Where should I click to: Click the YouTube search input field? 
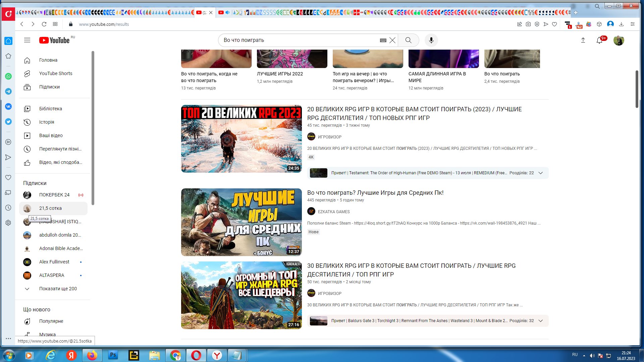(x=300, y=40)
